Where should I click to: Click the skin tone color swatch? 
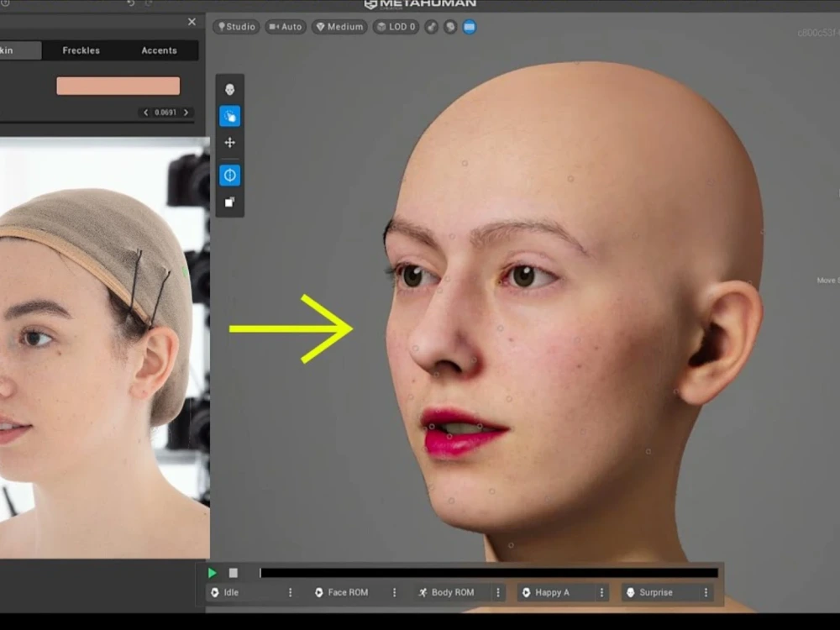118,86
